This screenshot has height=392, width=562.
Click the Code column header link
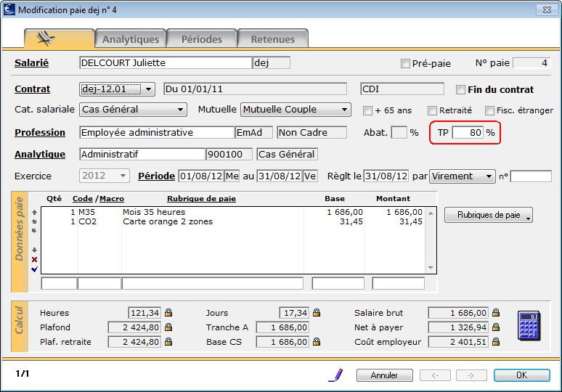pos(83,198)
